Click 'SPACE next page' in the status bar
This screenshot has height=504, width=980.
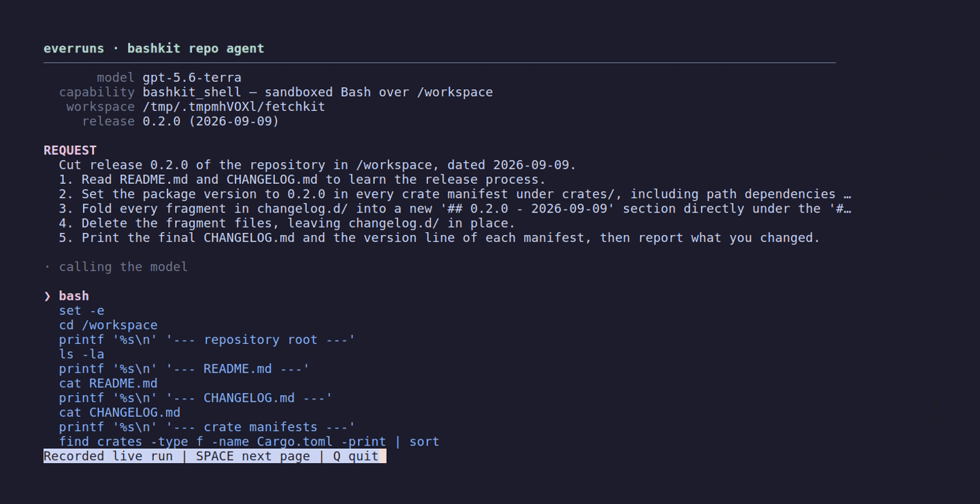coord(253,456)
